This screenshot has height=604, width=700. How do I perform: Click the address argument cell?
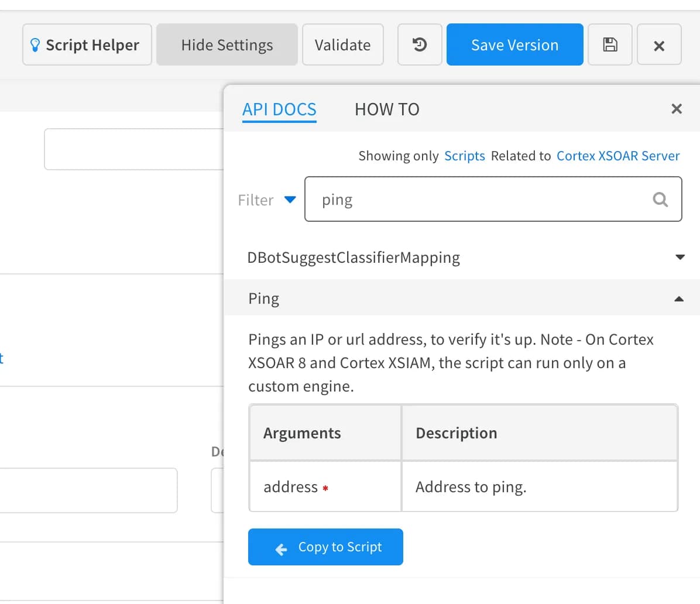(325, 486)
